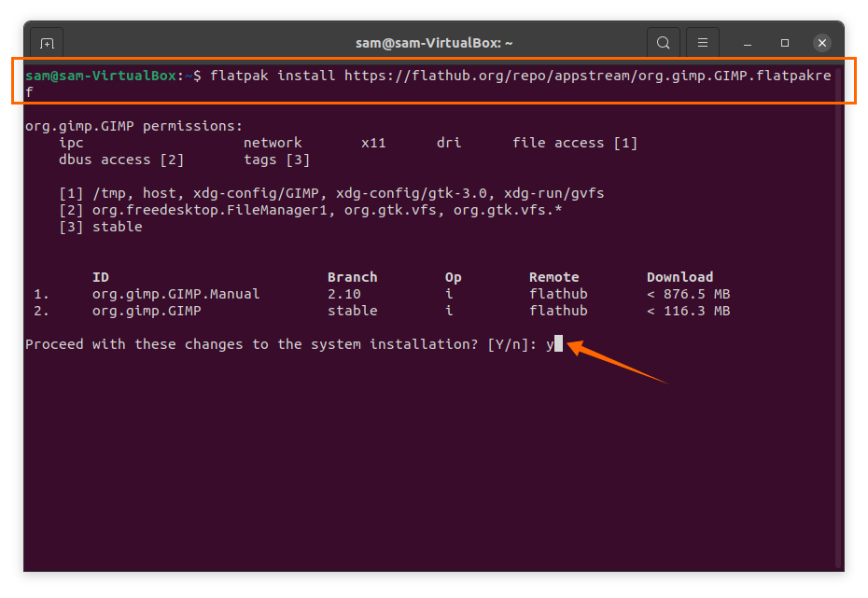
Task: Click the 'Op' column header
Action: coord(453,277)
